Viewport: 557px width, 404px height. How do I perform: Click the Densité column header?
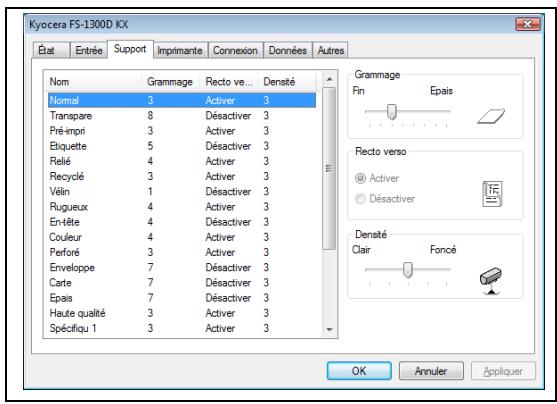coord(287,82)
